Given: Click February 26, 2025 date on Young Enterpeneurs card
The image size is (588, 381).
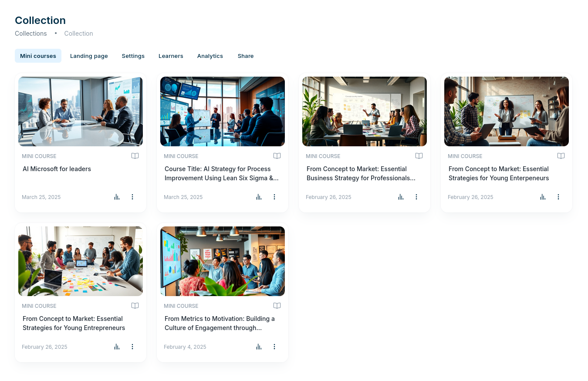Looking at the screenshot, I should [470, 197].
